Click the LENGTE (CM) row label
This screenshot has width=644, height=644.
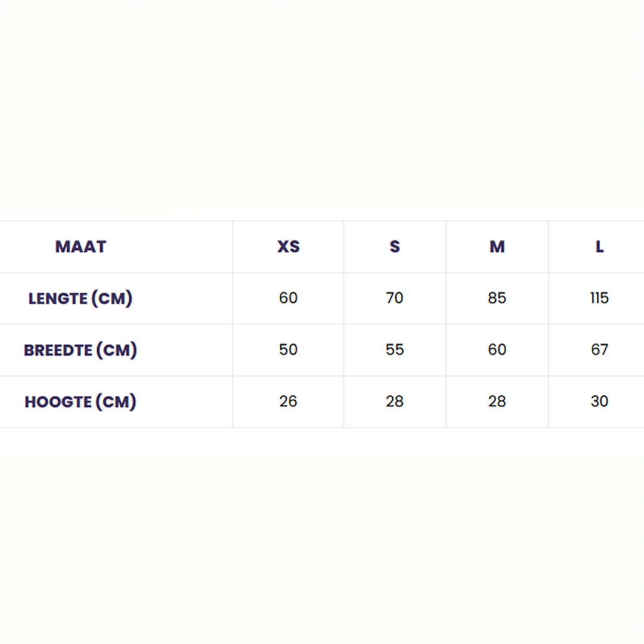[x=80, y=298]
